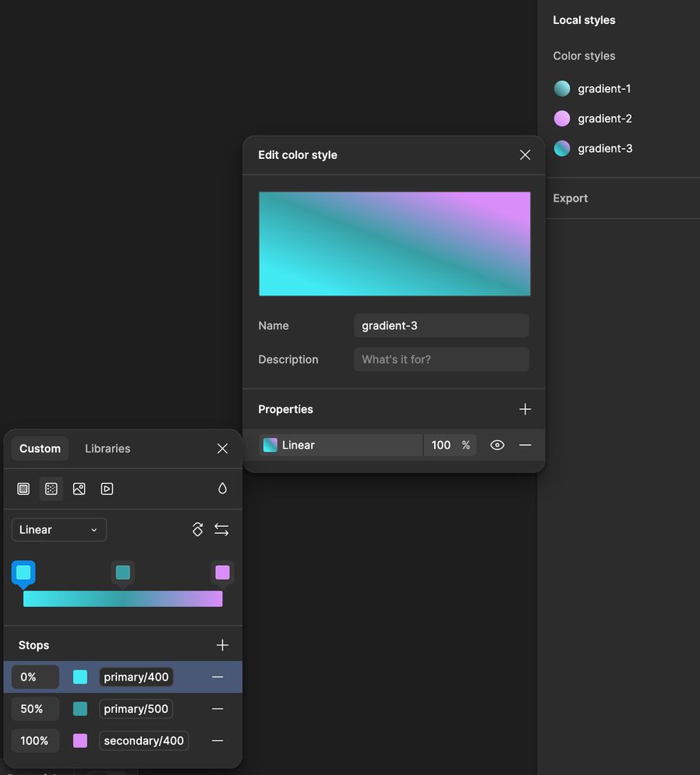Select the cyan stop handle on gradient bar

[x=23, y=573]
